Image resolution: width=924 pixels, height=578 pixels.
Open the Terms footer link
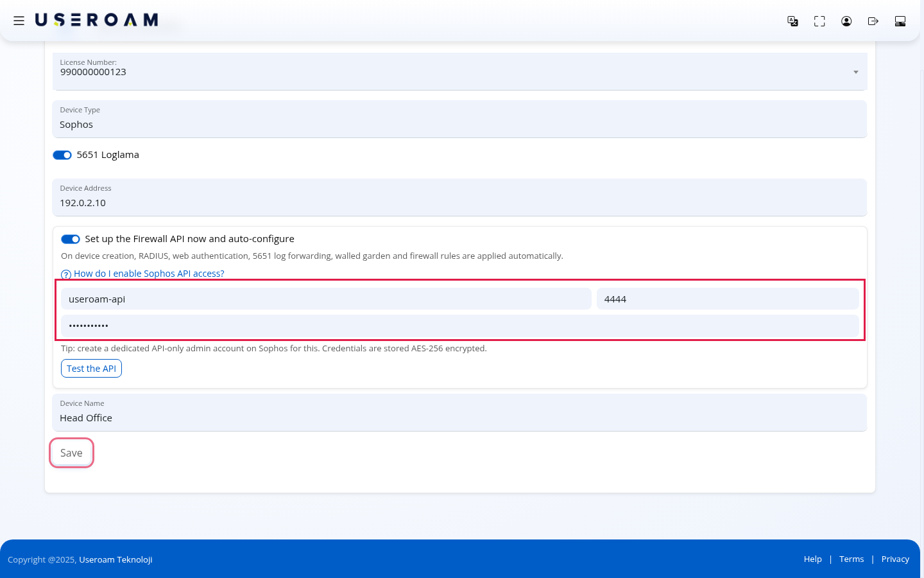coord(851,559)
